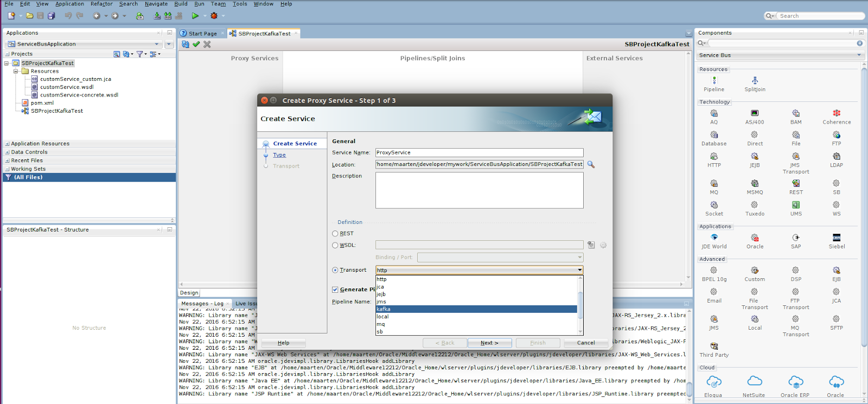
Task: Select the SAP application adapter icon
Action: tap(796, 238)
